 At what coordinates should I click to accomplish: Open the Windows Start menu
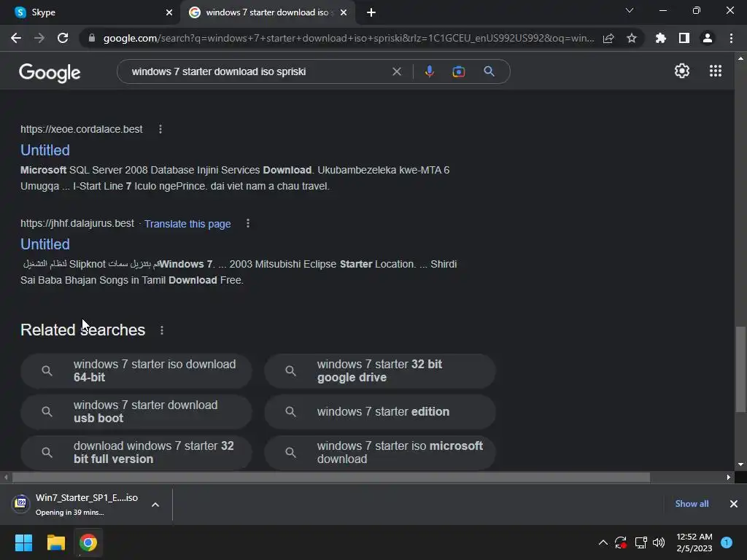coord(23,542)
